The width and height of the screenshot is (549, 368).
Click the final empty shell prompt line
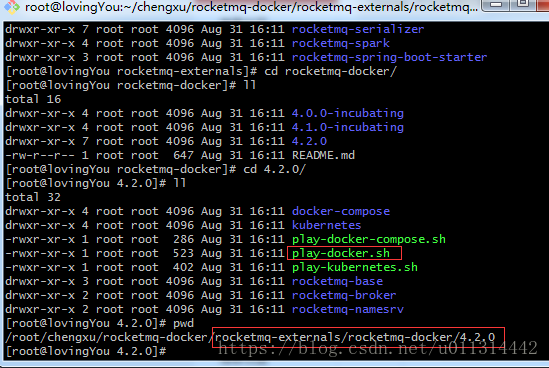click(x=86, y=351)
